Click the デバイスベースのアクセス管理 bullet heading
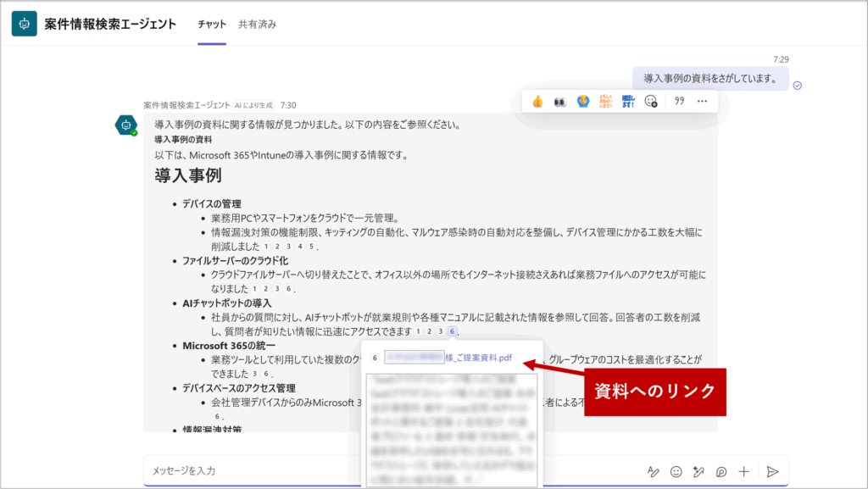868x489 pixels. pyautogui.click(x=238, y=388)
